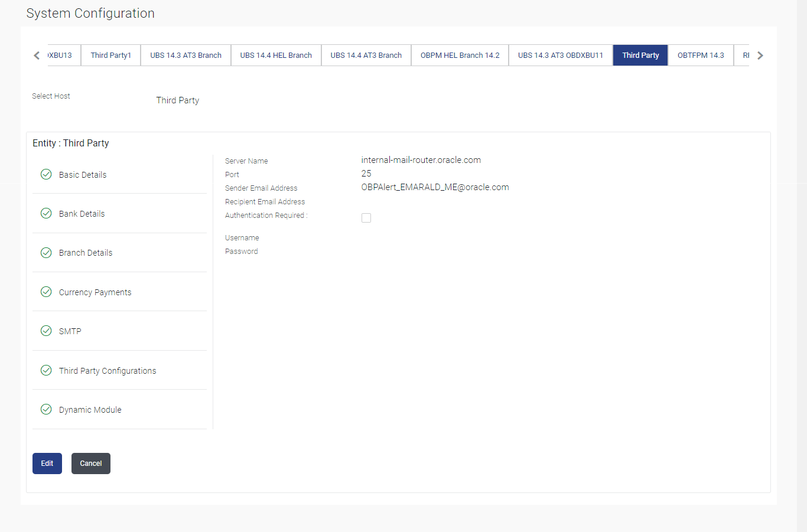807x532 pixels.
Task: Switch to the UBS 14.4 HEL Branch tab
Action: pos(276,56)
